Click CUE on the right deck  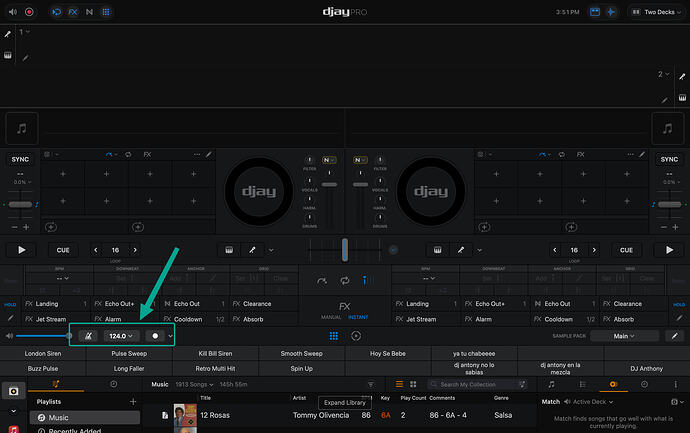[x=626, y=250]
